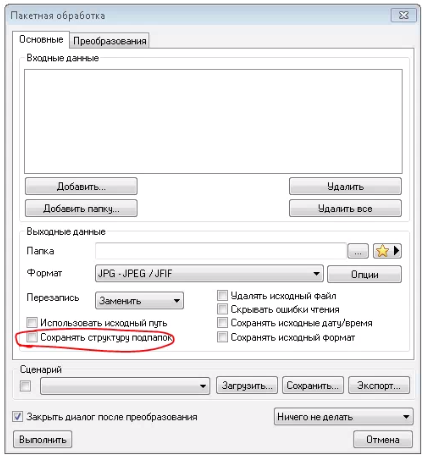Image resolution: width=426 pixels, height=457 pixels.
Task: Open the Ничего не делать dropdown
Action: (x=343, y=417)
